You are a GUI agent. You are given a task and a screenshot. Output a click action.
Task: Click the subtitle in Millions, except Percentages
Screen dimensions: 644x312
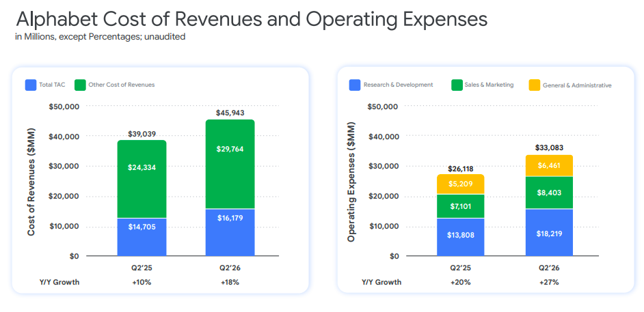(100, 37)
